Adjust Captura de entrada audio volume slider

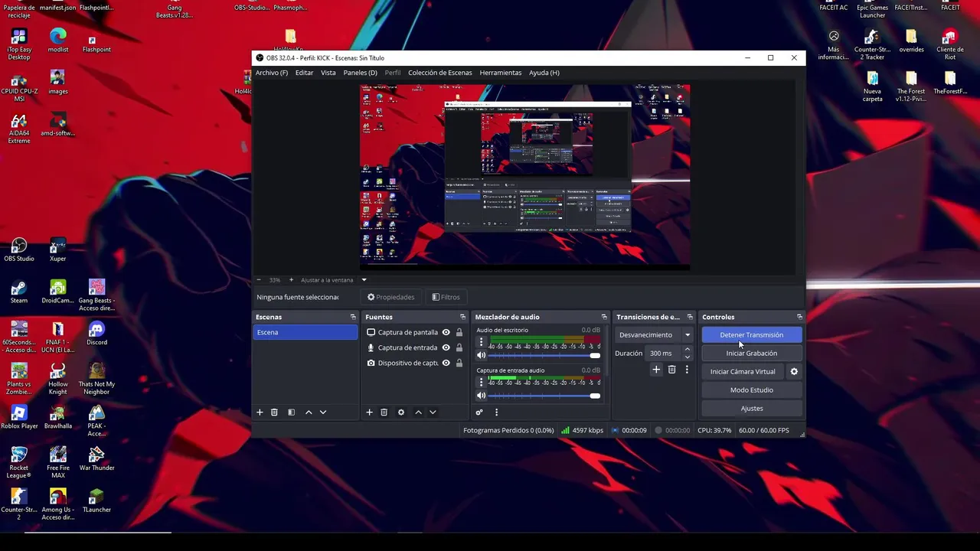click(544, 396)
